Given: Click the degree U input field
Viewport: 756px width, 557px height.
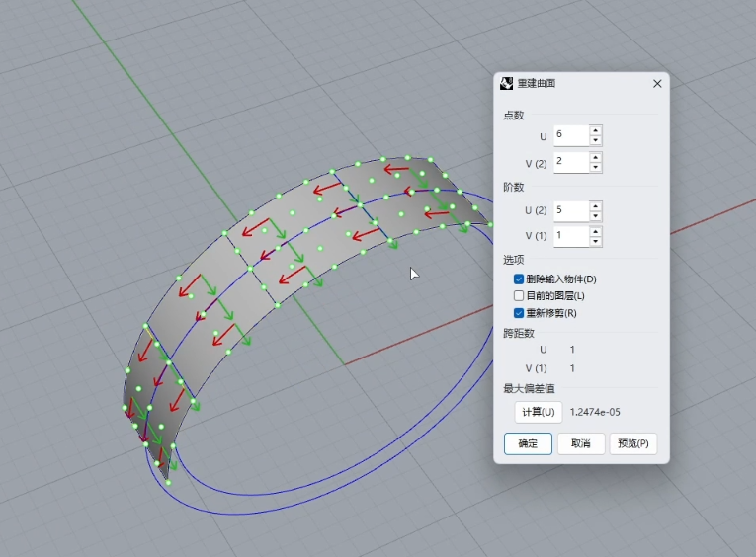Looking at the screenshot, I should pos(570,210).
